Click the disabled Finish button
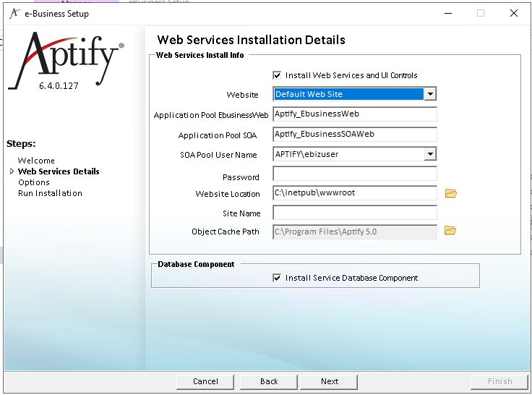Image resolution: width=532 pixels, height=395 pixels. (499, 381)
